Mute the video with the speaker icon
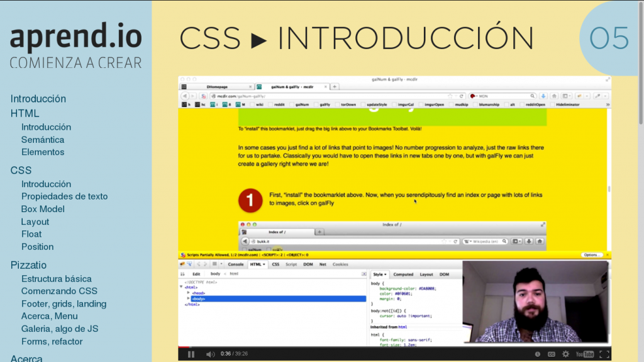This screenshot has width=644, height=362. [210, 354]
